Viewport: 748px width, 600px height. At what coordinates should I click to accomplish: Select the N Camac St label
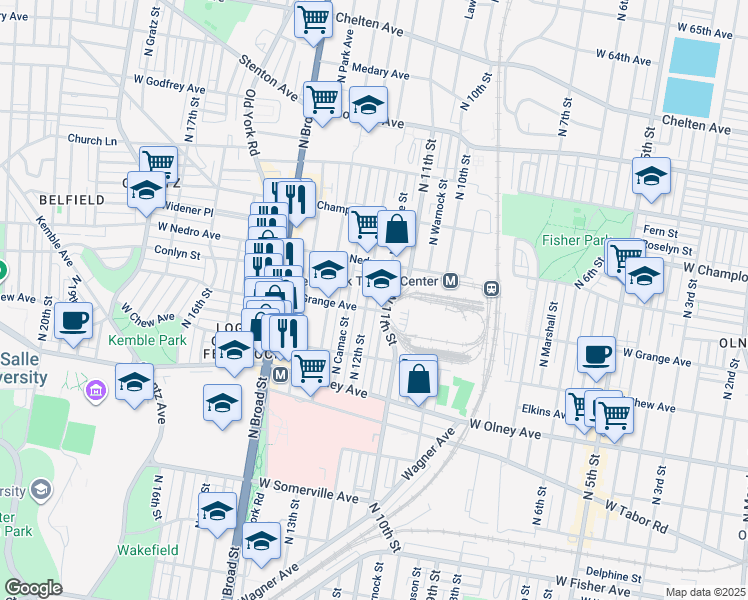coord(340,346)
